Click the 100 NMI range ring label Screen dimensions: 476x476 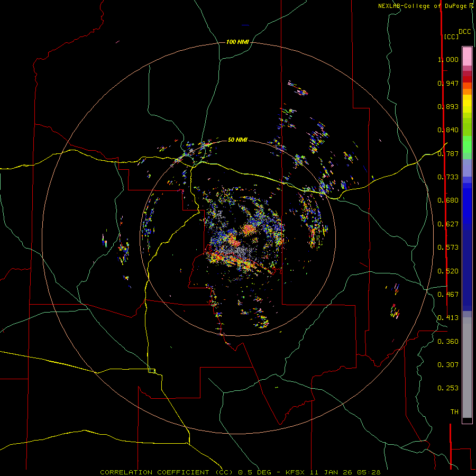237,42
